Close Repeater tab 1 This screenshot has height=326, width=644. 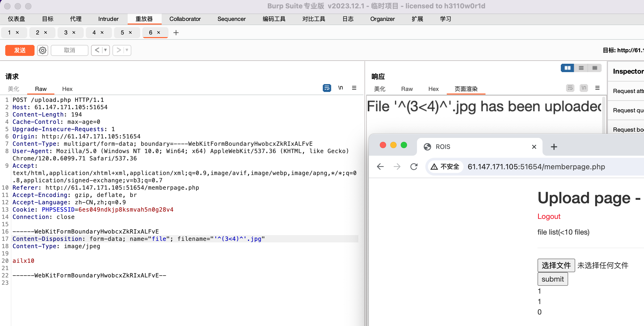(17, 32)
